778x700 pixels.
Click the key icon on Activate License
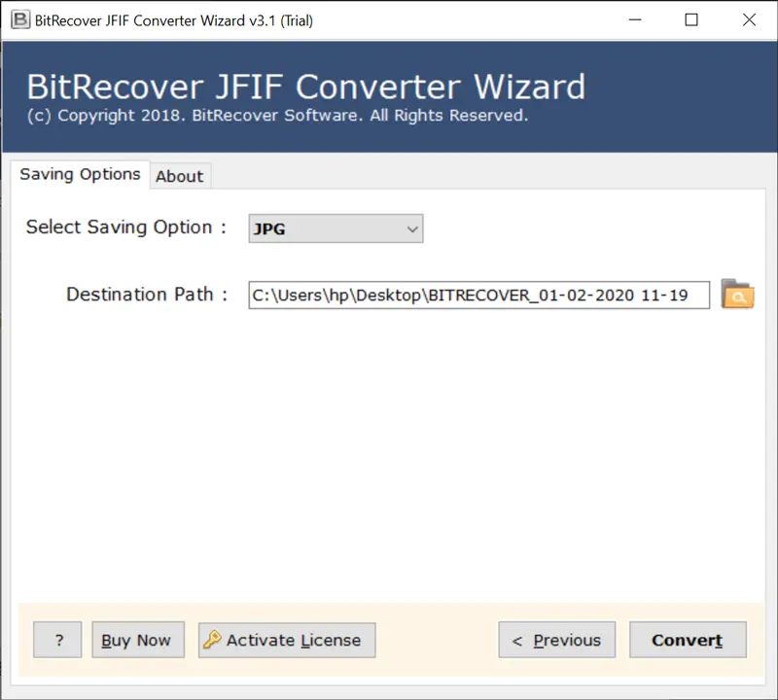[x=212, y=640]
